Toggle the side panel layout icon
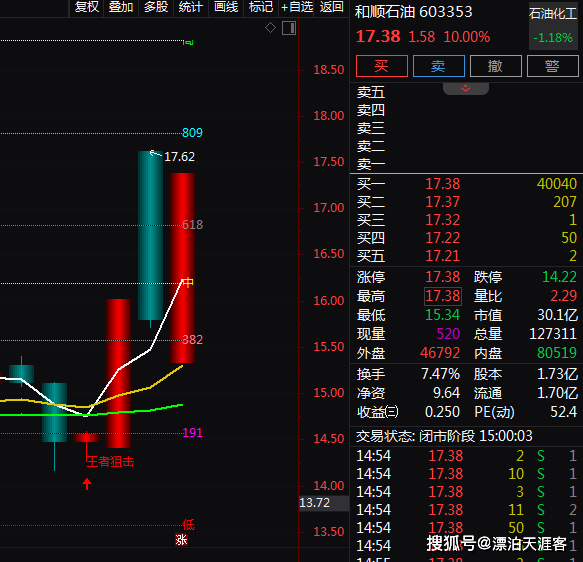 [x=289, y=28]
